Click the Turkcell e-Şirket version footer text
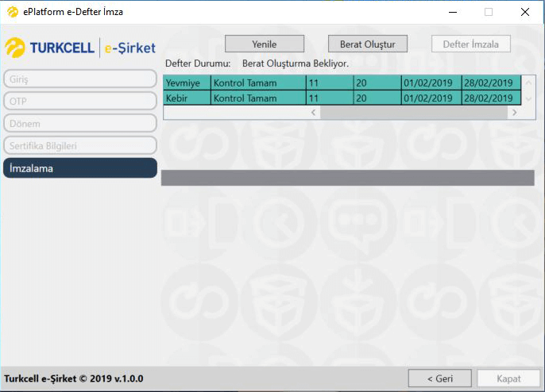 pos(74,379)
